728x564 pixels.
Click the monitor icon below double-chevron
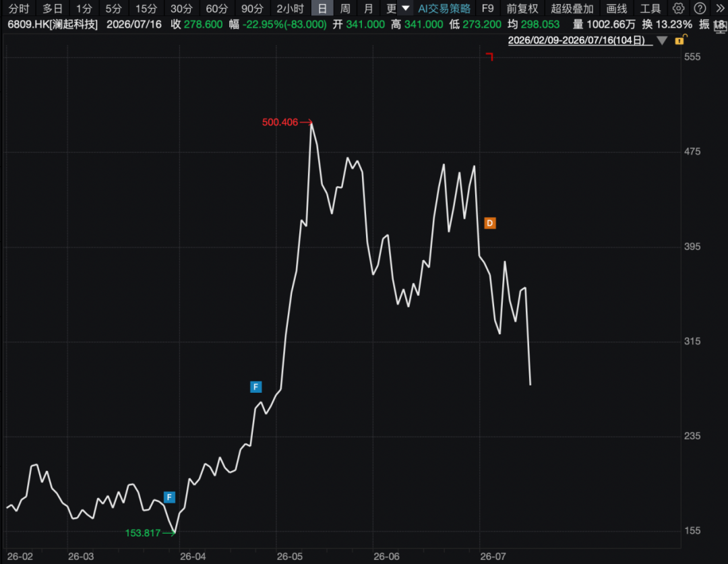721,27
